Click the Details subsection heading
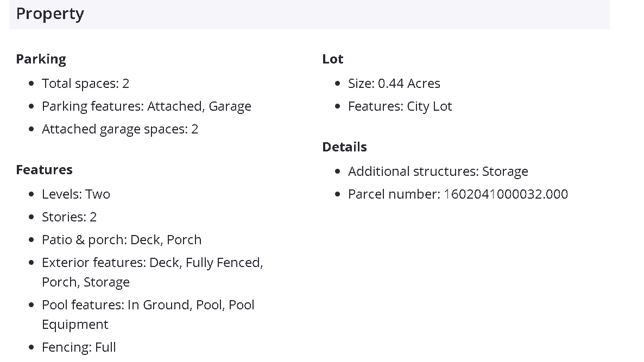The image size is (644, 362). [344, 147]
